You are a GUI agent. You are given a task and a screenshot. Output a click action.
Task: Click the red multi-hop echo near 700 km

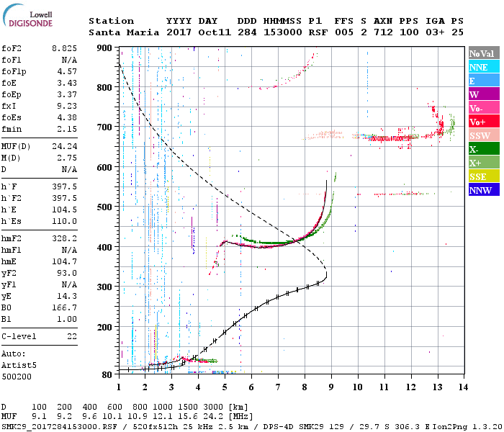[390, 138]
